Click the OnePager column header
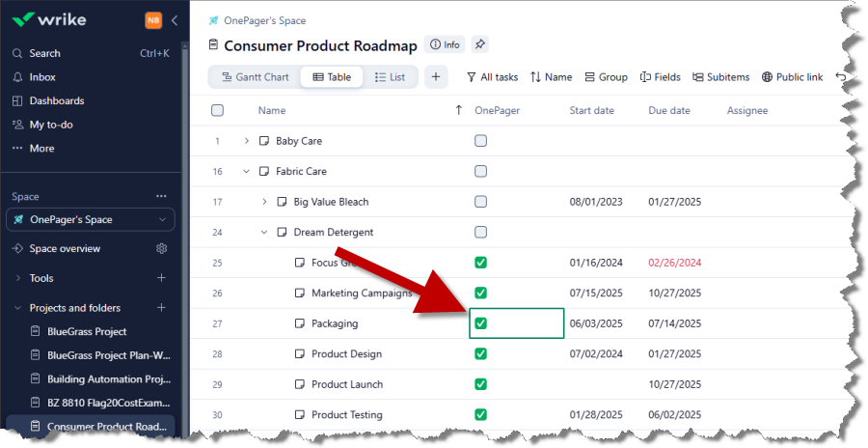Viewport: 868px width, 448px height. tap(497, 110)
